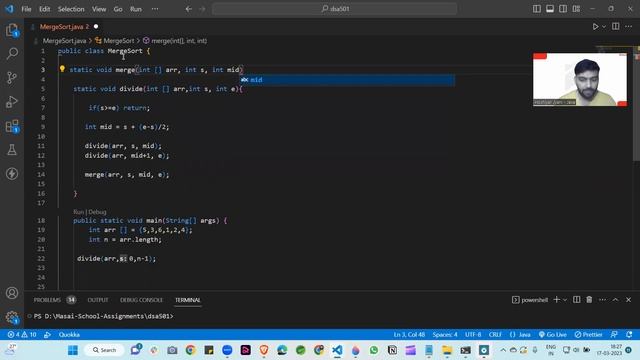Click MergeSort.java in the breadcrumb
The height and width of the screenshot is (360, 640).
[x=64, y=41]
